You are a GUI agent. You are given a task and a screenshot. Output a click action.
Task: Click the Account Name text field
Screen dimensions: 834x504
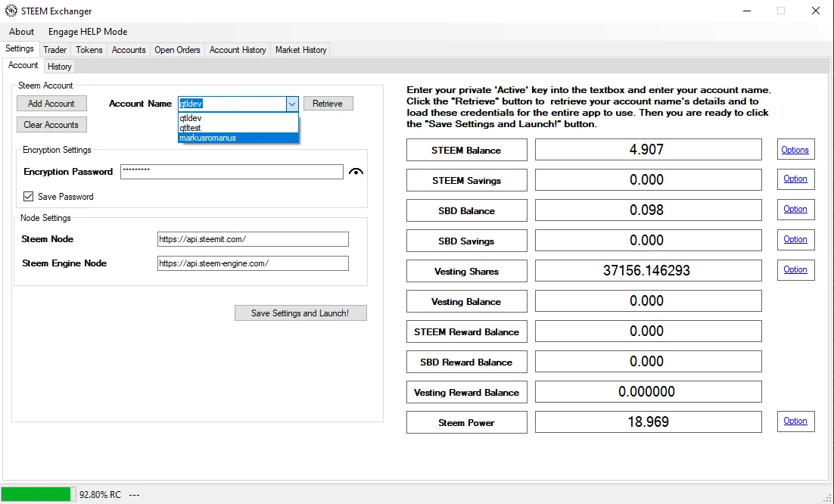pos(232,104)
